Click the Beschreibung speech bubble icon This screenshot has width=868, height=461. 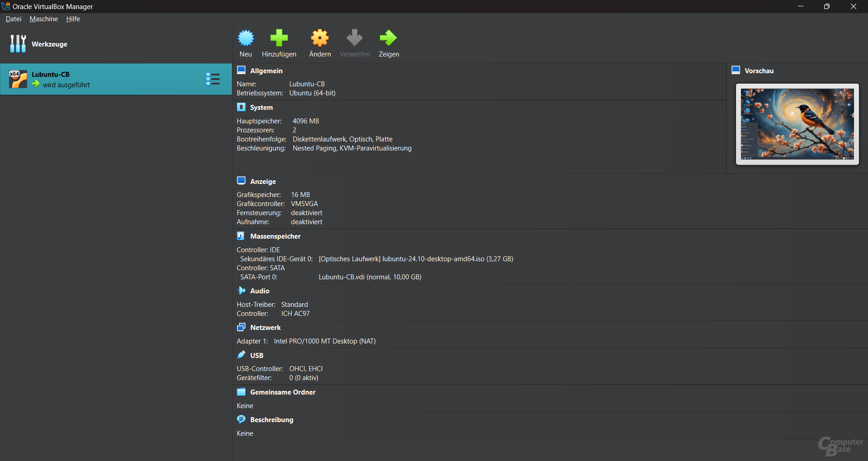241,419
